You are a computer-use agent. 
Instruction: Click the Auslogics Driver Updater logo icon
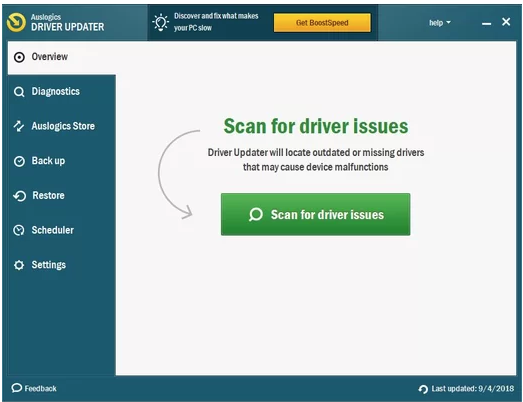click(x=16, y=22)
